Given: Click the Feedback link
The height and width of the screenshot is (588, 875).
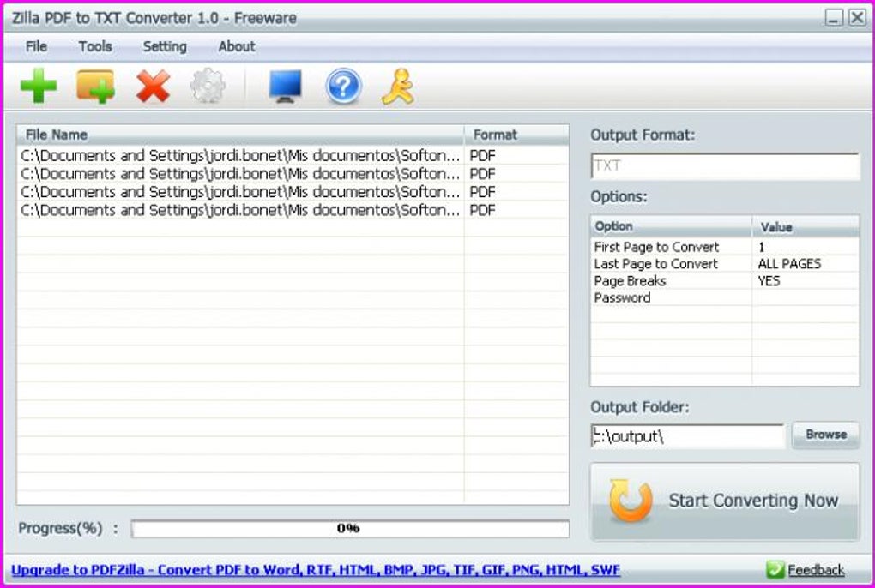Looking at the screenshot, I should [816, 570].
